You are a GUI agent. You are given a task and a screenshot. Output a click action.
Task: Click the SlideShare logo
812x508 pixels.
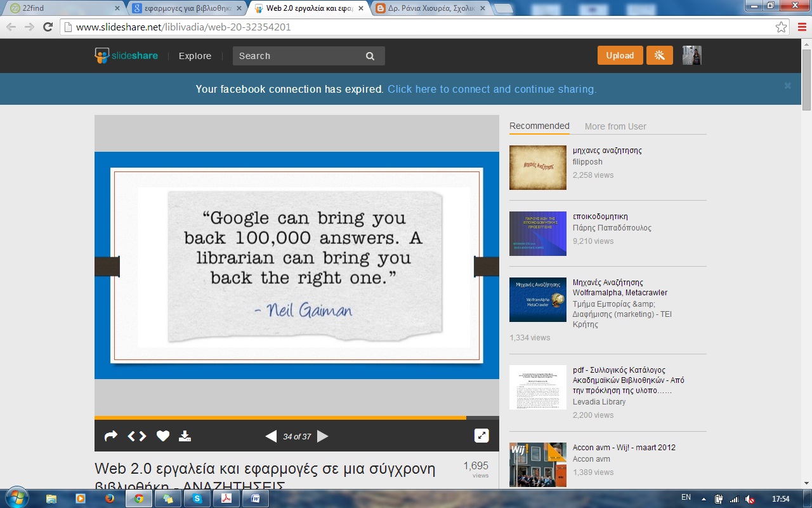click(x=126, y=56)
